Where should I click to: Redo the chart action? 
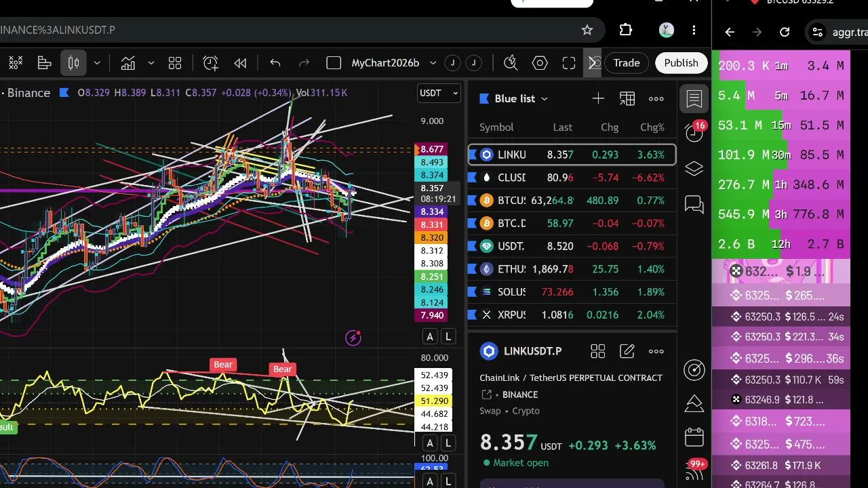pos(304,63)
